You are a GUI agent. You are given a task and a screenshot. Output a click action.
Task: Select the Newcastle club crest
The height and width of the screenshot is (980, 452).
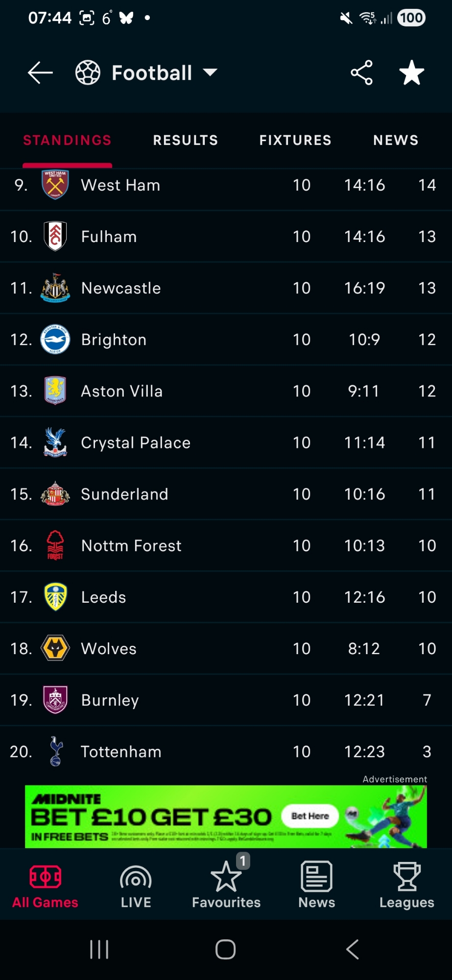(x=55, y=288)
